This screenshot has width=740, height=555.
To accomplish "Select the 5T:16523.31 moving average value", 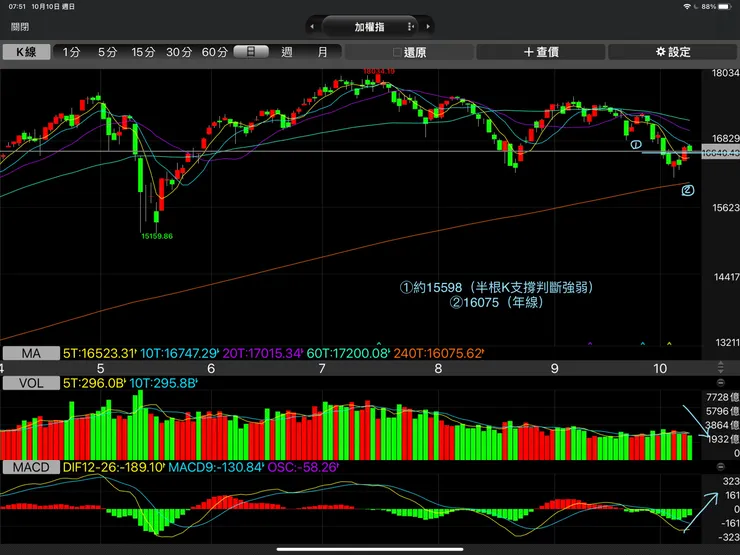I will point(99,353).
